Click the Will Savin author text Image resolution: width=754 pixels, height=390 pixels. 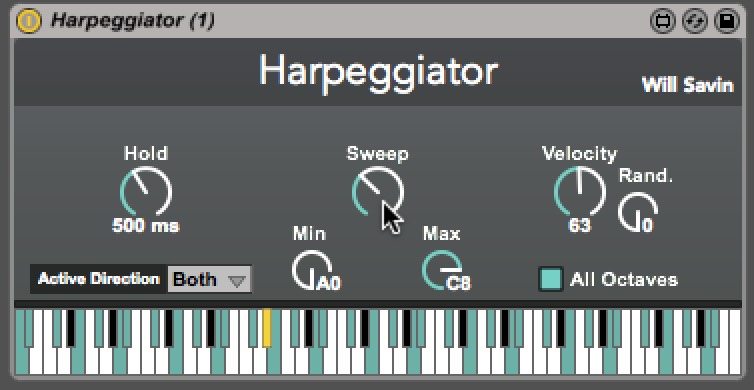pyautogui.click(x=688, y=86)
